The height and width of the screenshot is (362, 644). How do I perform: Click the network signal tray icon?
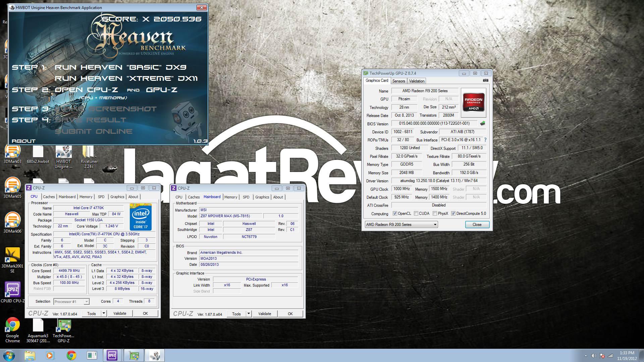pyautogui.click(x=610, y=356)
